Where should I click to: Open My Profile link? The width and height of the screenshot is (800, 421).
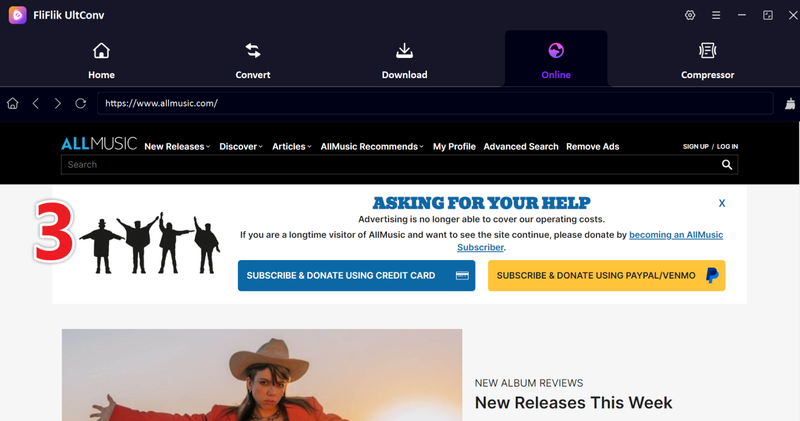tap(454, 146)
